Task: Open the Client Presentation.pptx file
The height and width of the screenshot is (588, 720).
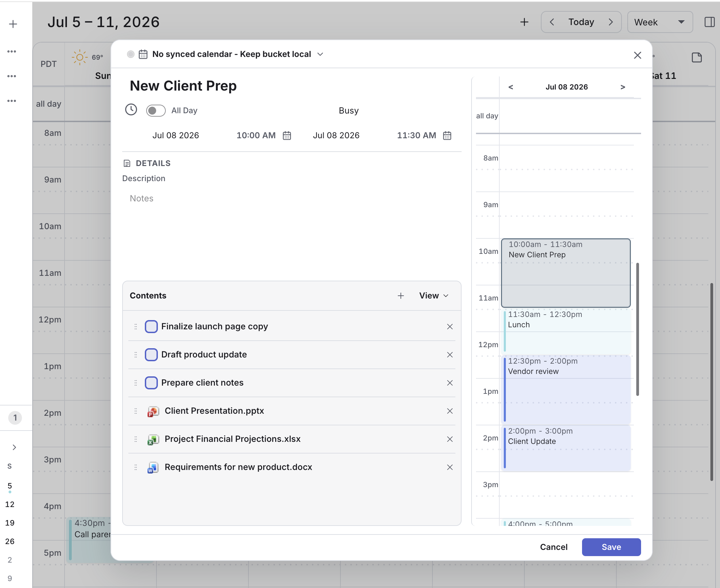Action: point(214,411)
